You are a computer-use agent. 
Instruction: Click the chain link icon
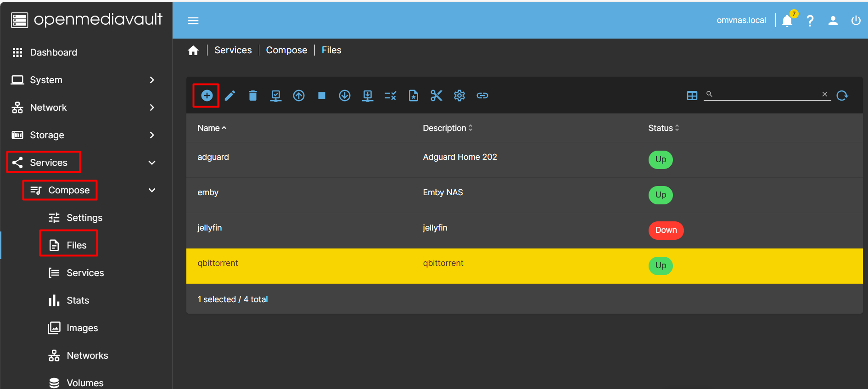[482, 96]
